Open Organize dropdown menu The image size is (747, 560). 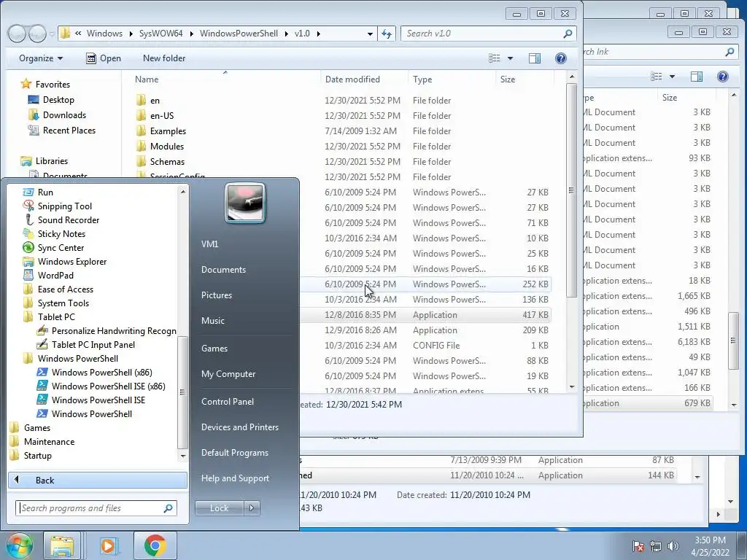point(41,58)
